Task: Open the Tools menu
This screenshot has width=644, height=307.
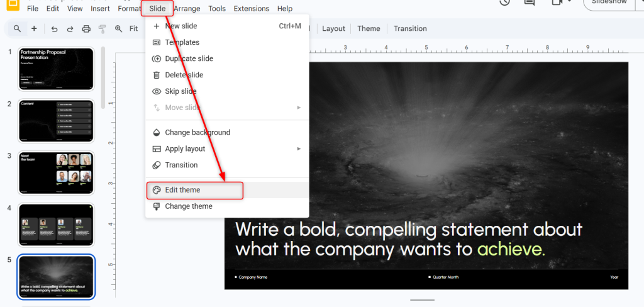Action: [217, 8]
